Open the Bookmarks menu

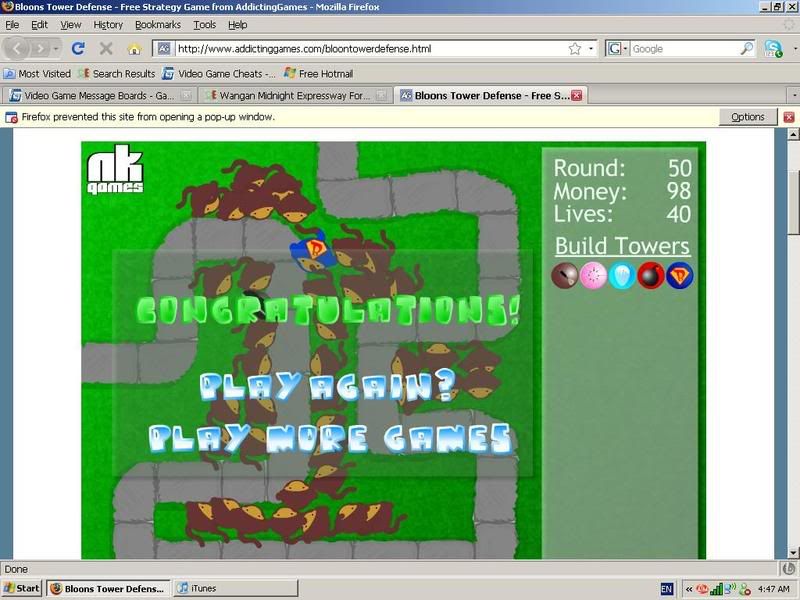click(x=158, y=24)
